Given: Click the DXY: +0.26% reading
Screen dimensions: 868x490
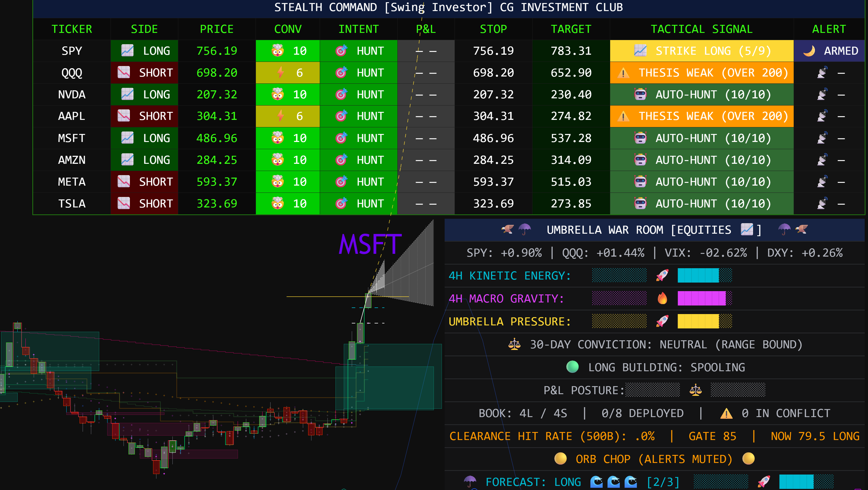Looking at the screenshot, I should point(805,252).
